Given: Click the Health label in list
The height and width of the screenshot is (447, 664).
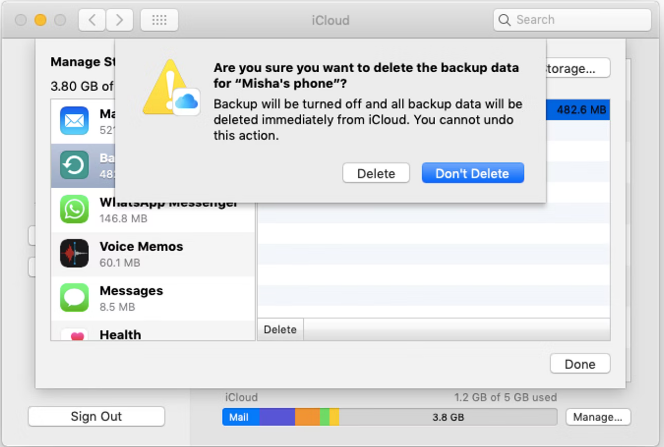Looking at the screenshot, I should point(120,334).
